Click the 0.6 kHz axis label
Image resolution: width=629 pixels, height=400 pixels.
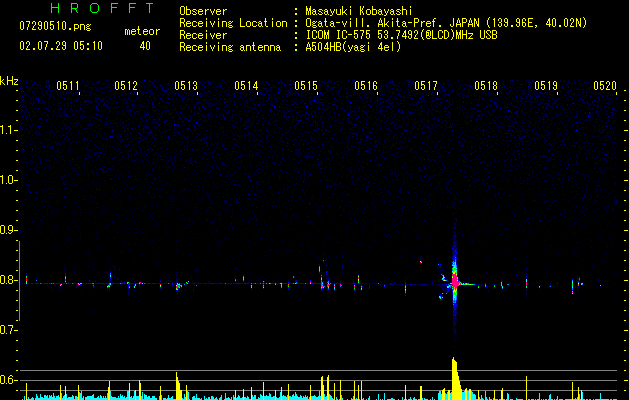8,380
